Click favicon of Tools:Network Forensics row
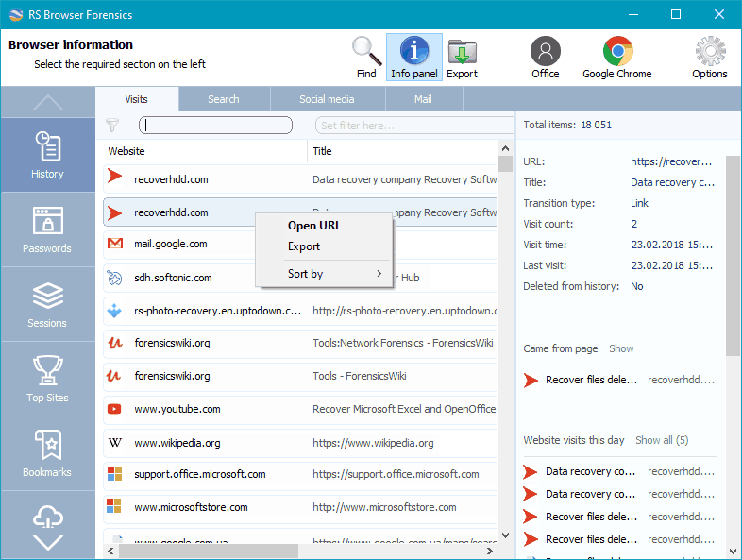Image resolution: width=742 pixels, height=560 pixels. (115, 343)
